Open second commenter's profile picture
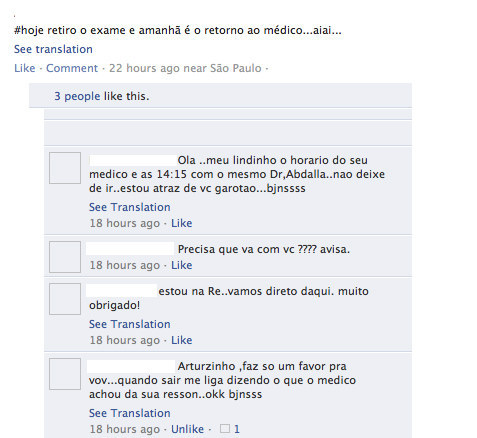Screen dimensions: 477x438 (65, 257)
